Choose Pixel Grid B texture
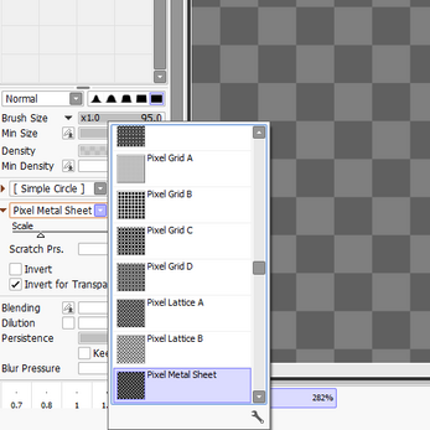The width and height of the screenshot is (430, 430). click(182, 204)
